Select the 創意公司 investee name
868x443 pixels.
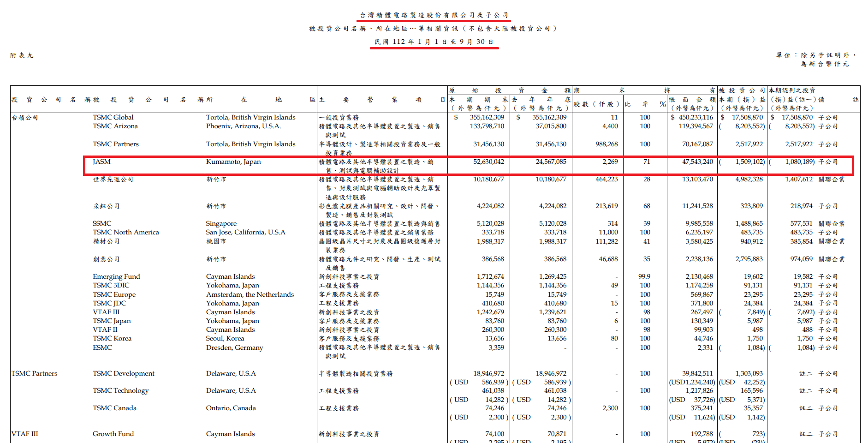point(106,259)
